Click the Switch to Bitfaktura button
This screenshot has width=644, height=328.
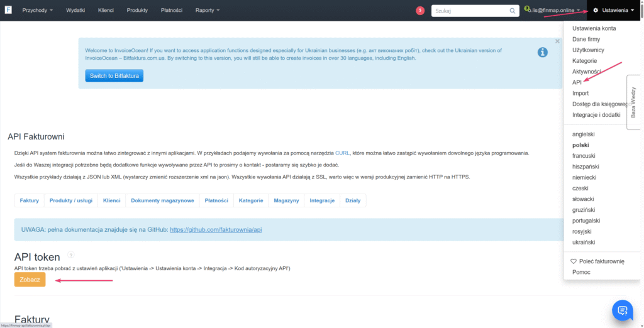(114, 75)
